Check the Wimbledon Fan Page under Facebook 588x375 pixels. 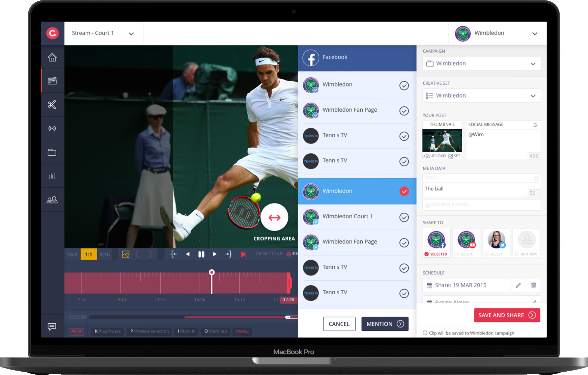404,111
